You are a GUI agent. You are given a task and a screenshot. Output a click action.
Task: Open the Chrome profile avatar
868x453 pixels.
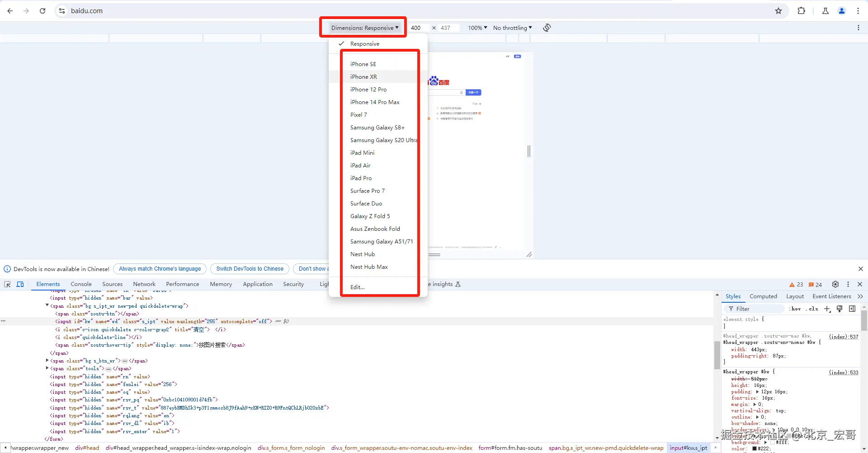[842, 11]
